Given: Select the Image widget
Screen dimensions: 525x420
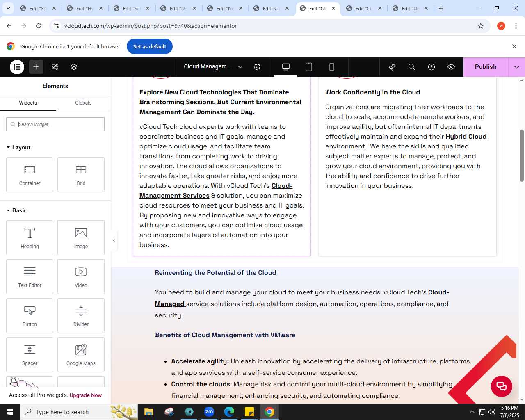Looking at the screenshot, I should (x=81, y=237).
